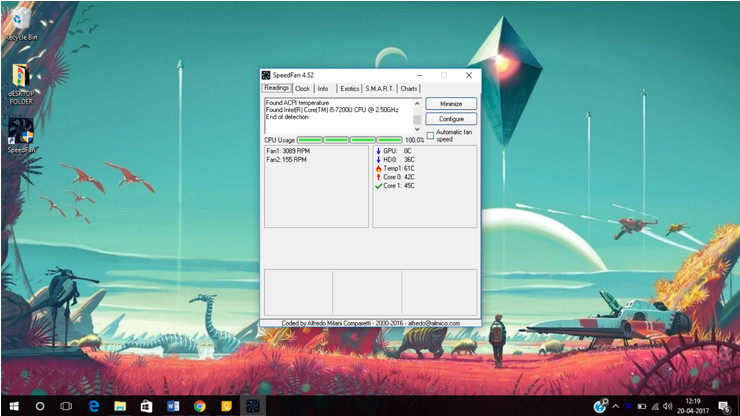Click the Temp1 flame warning icon
740x416 pixels.
click(x=378, y=169)
